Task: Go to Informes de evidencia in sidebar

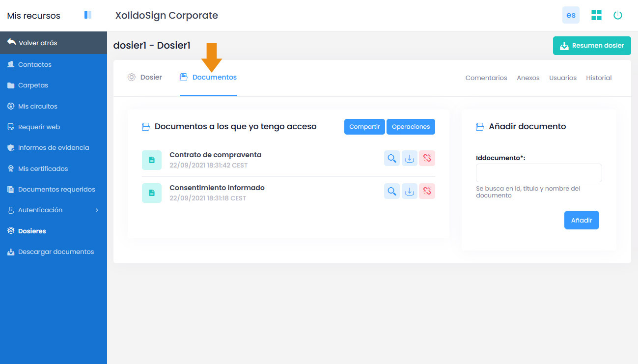Action: 54,148
